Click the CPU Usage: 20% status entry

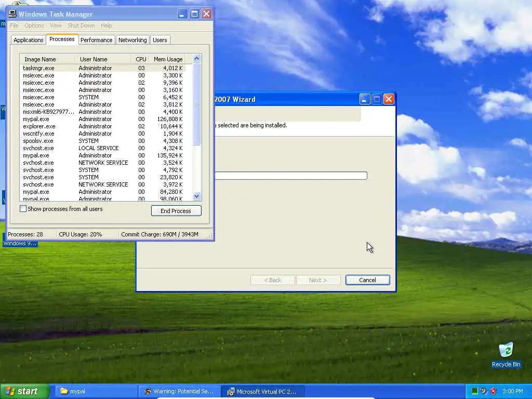pyautogui.click(x=87, y=234)
